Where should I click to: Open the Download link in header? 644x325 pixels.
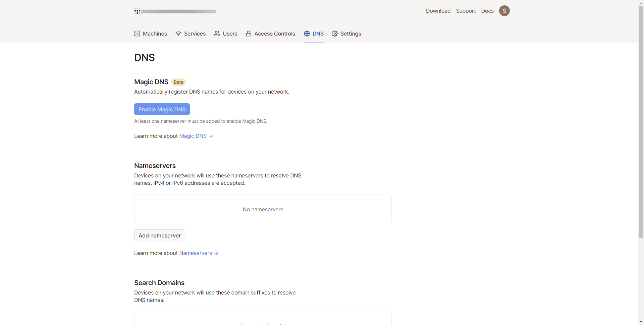(x=438, y=11)
